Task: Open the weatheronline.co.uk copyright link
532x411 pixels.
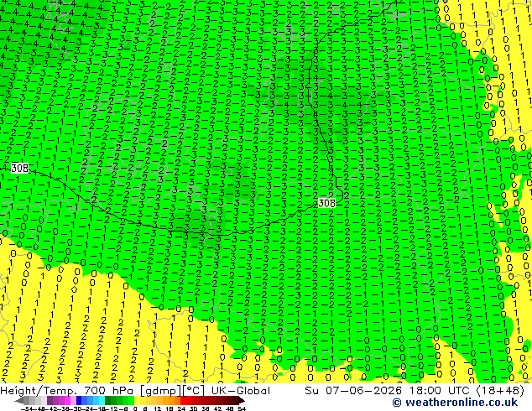Action: (x=455, y=403)
